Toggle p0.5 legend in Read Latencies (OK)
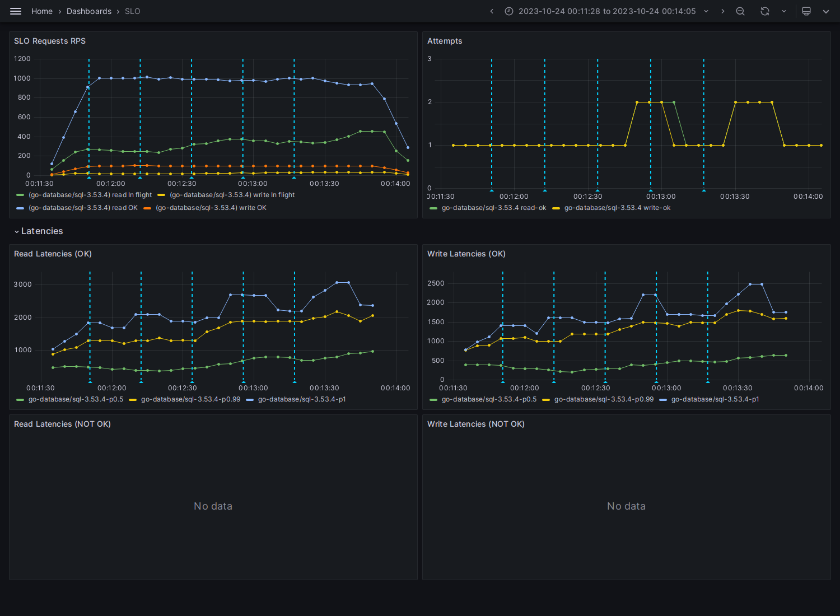Viewport: 840px width, 616px height. (x=76, y=399)
